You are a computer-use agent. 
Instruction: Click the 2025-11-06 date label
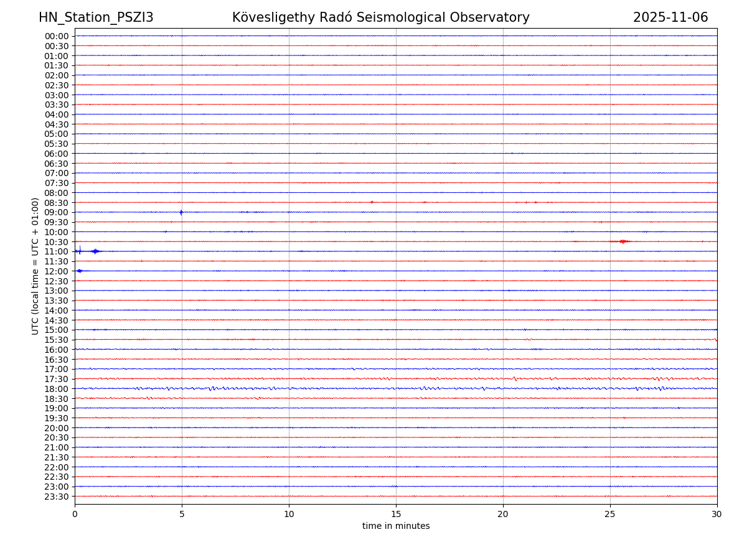[670, 17]
